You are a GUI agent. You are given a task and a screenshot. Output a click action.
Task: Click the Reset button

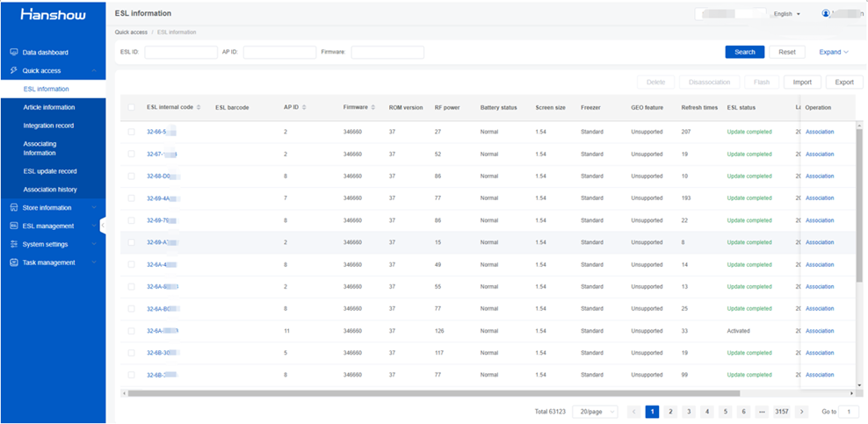[787, 52]
